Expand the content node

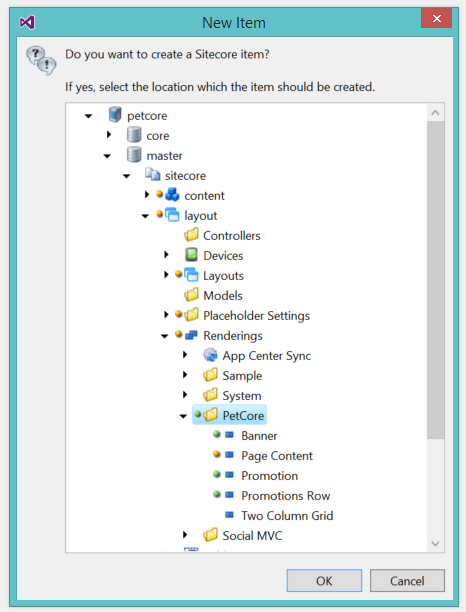click(x=147, y=194)
